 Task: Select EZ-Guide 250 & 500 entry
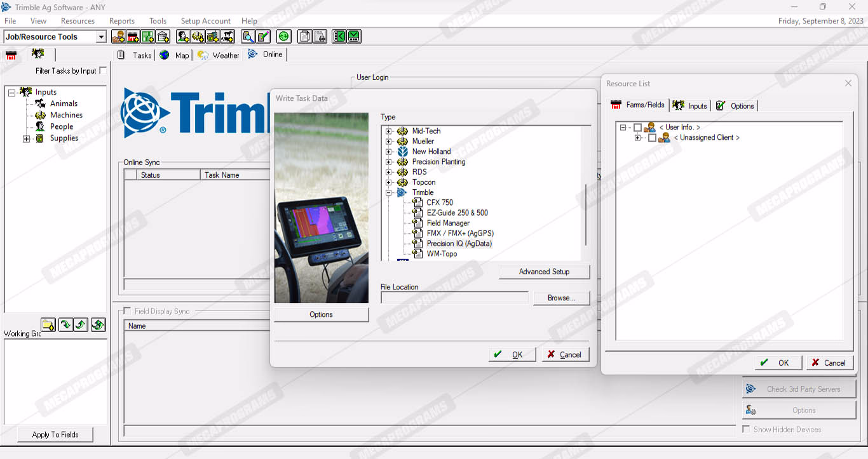pyautogui.click(x=458, y=213)
